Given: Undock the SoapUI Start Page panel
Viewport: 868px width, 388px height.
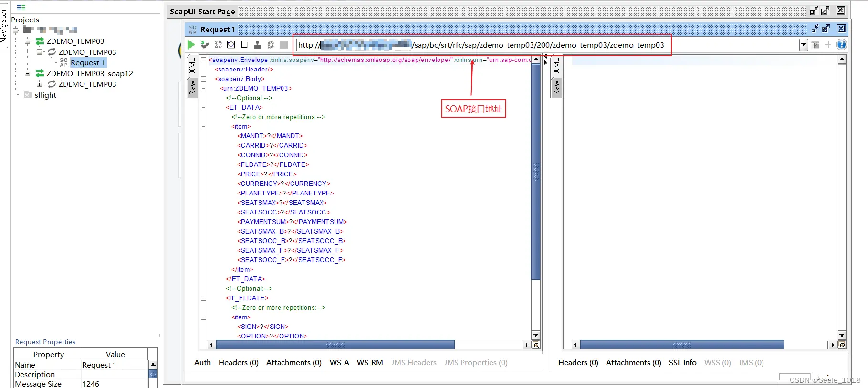Looking at the screenshot, I should tap(814, 11).
